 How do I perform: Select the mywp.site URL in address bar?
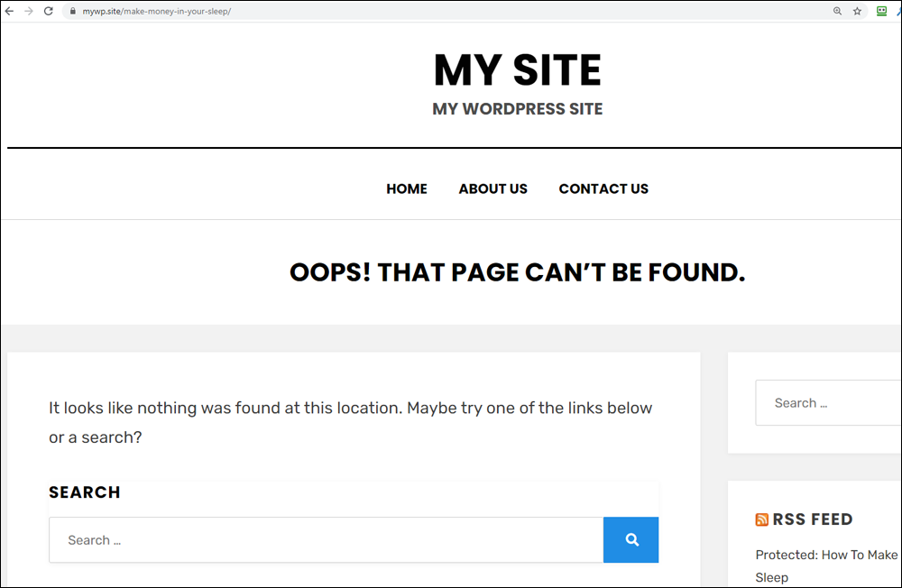[x=156, y=11]
